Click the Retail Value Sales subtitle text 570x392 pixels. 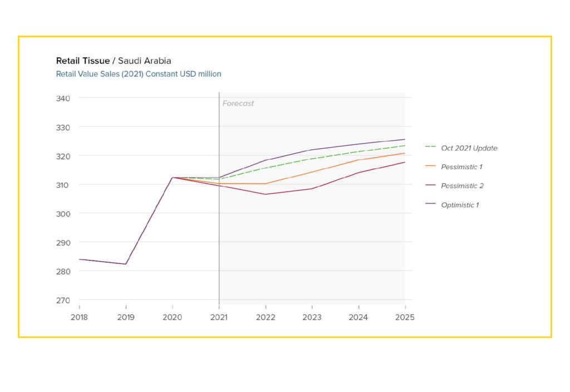pos(139,74)
